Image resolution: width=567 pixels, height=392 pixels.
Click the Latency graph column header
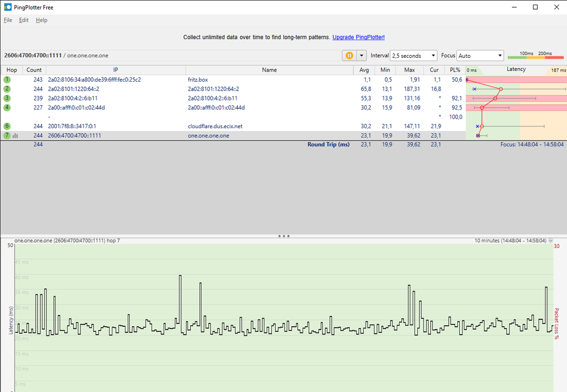coord(516,70)
